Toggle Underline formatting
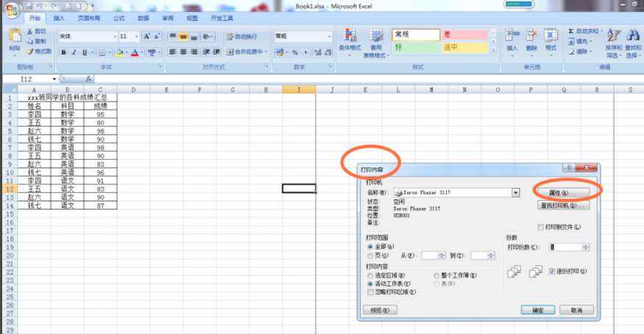Image resolution: width=644 pixels, height=334 pixels. 85,52
